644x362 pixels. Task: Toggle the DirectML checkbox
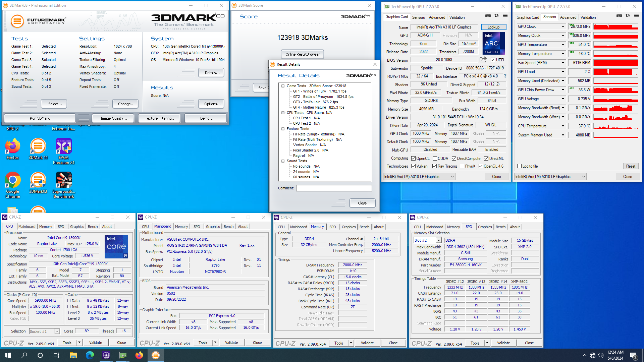(x=486, y=159)
